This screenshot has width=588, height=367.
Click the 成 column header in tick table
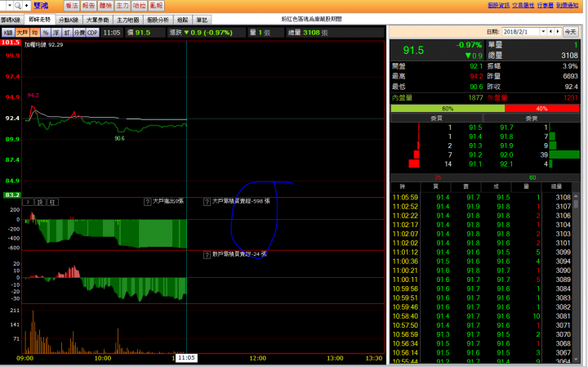[x=497, y=186]
